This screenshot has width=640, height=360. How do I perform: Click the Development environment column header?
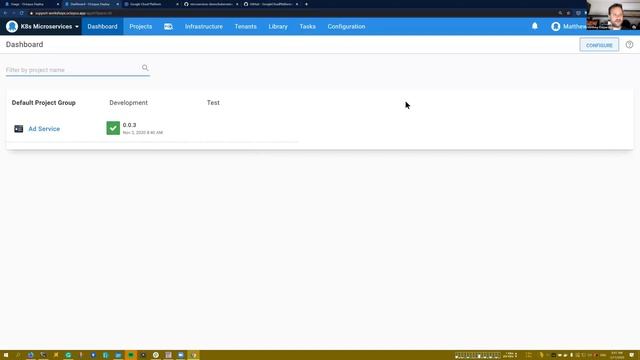(x=129, y=103)
